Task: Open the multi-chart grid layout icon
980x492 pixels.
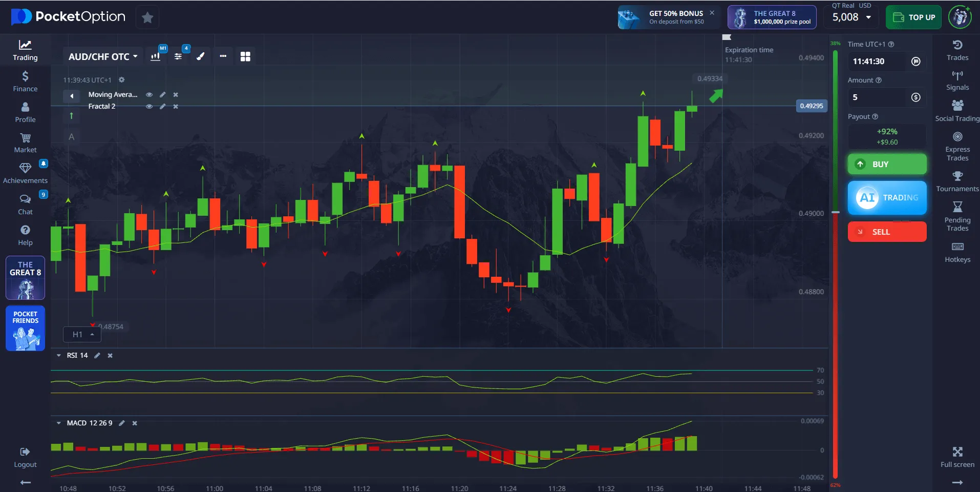Action: click(x=245, y=56)
